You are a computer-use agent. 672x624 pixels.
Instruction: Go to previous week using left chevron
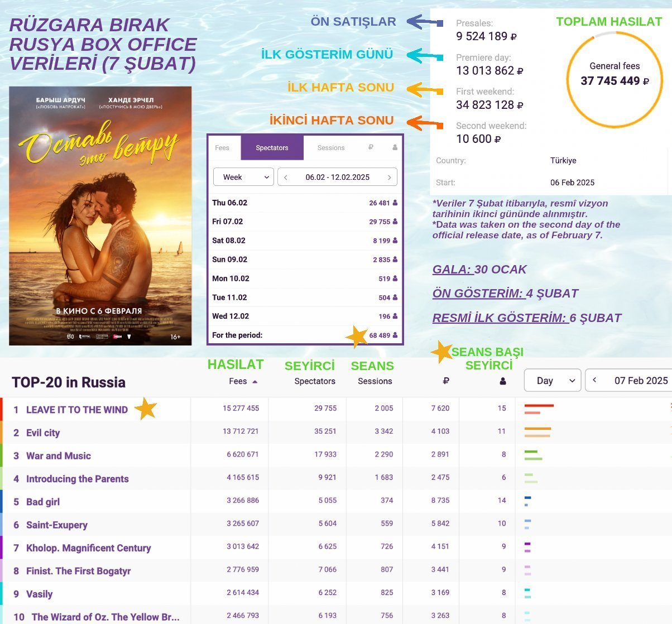pos(286,177)
